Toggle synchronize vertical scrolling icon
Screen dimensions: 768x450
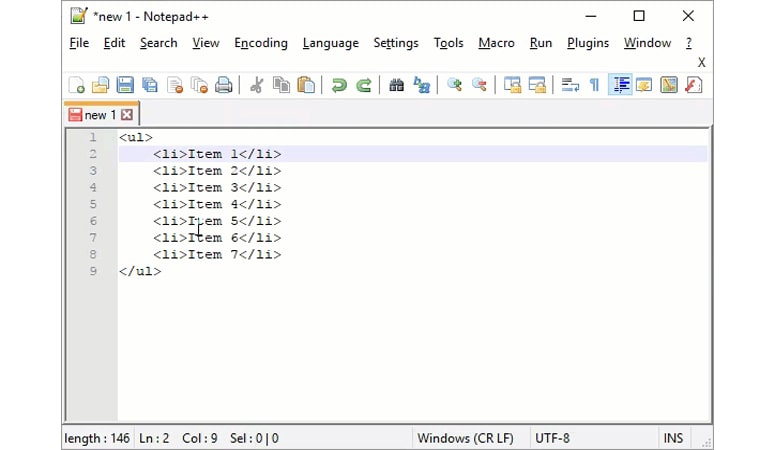[x=512, y=85]
